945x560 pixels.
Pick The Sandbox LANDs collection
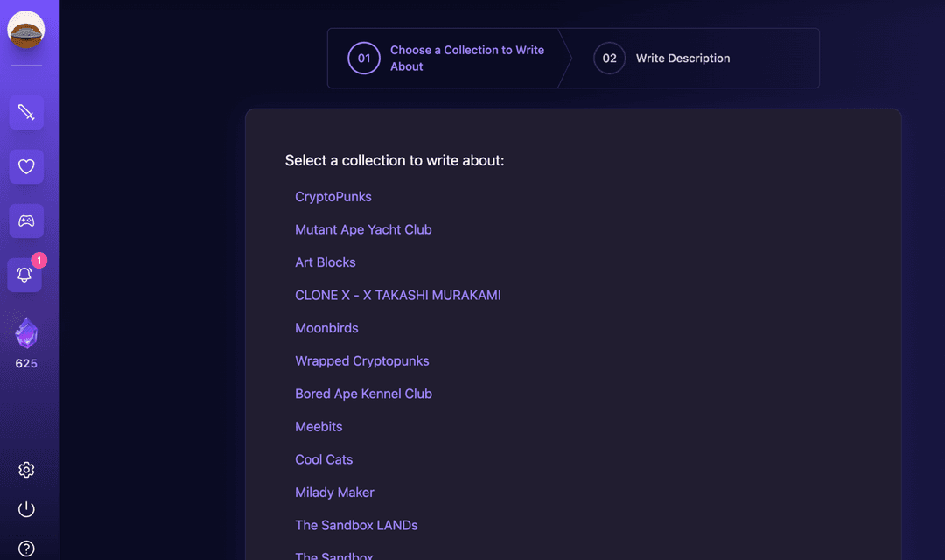tap(356, 525)
